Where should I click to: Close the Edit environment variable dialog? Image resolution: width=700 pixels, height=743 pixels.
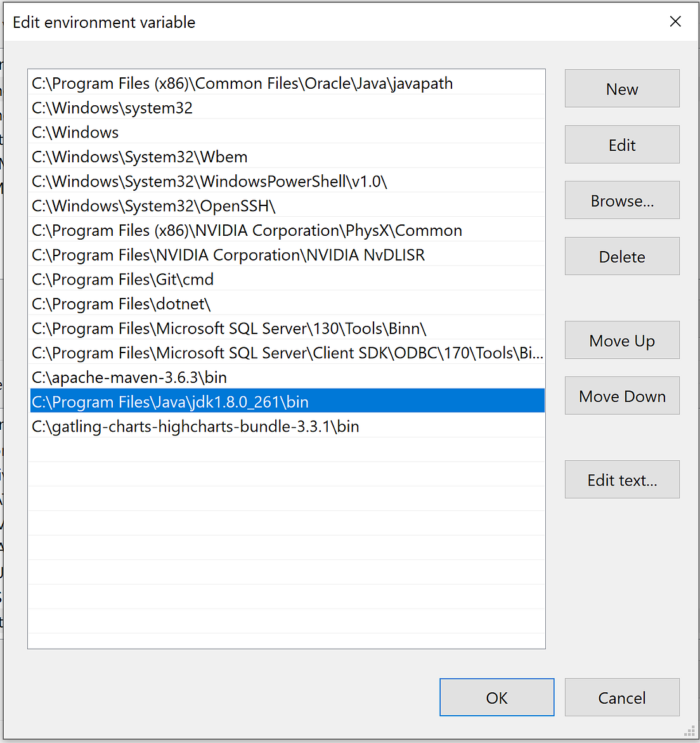click(x=675, y=22)
